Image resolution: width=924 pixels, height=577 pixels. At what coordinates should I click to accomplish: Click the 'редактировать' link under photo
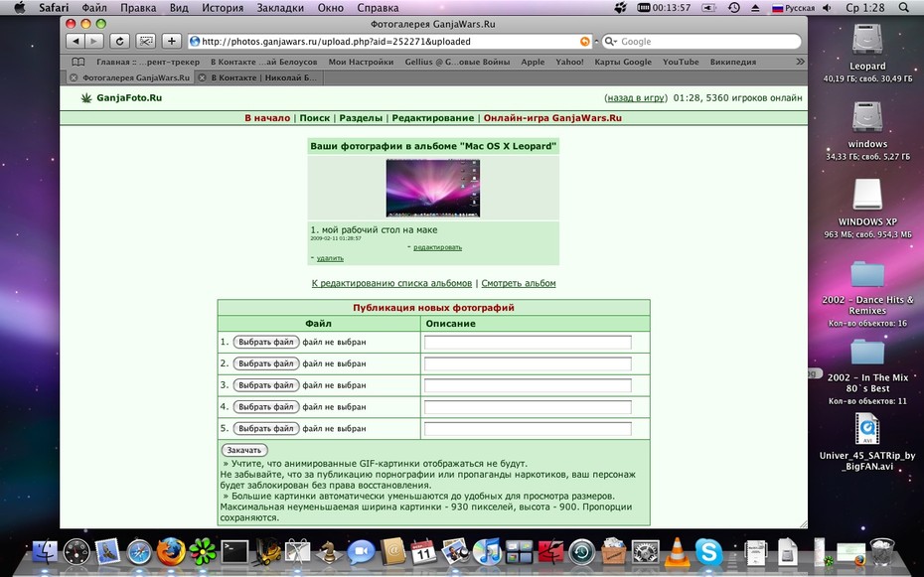click(x=437, y=247)
